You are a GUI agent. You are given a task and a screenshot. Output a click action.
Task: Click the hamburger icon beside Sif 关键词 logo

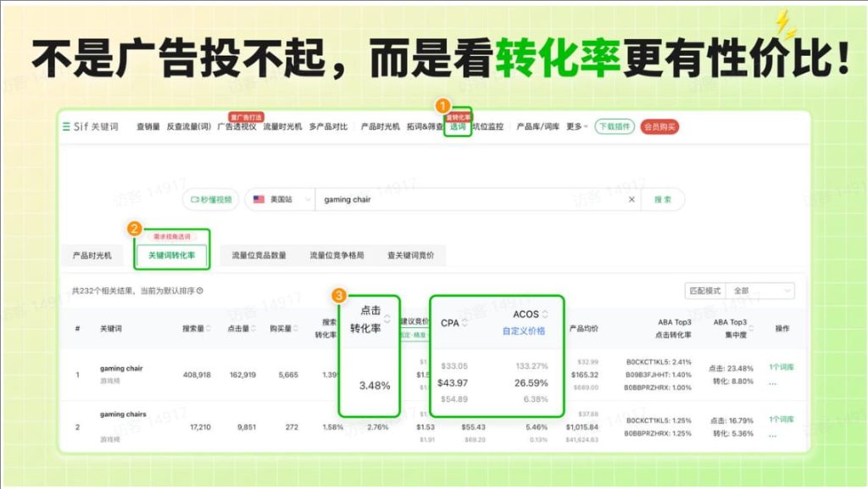67,125
